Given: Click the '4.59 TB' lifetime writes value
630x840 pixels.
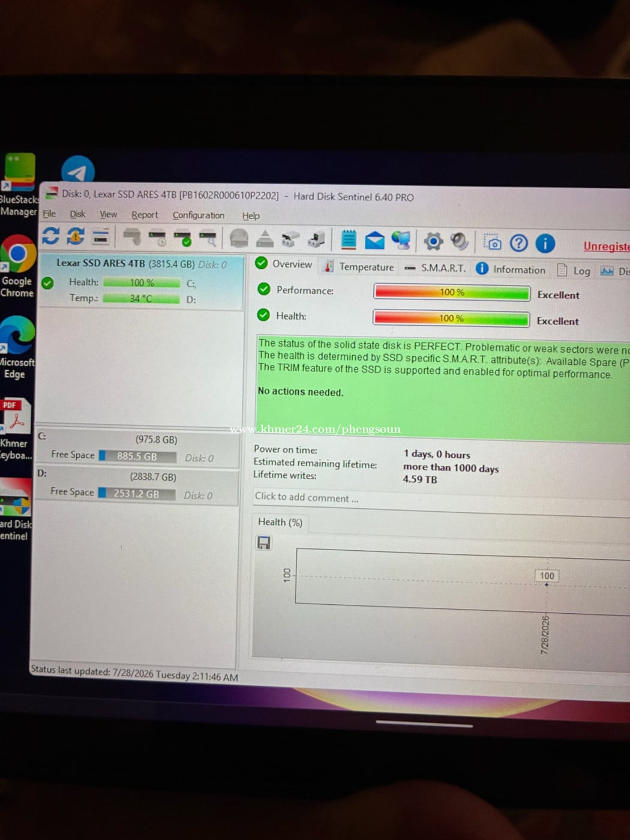Looking at the screenshot, I should click(420, 479).
